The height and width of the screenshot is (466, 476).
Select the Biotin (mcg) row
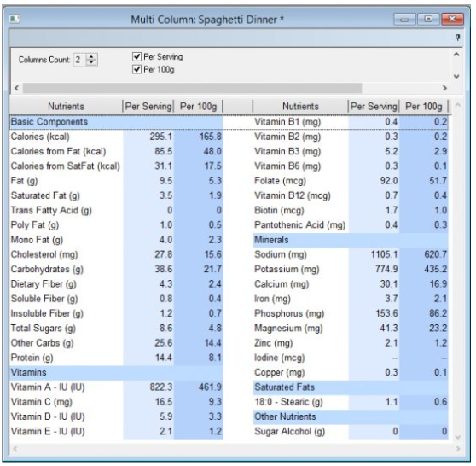pos(351,210)
